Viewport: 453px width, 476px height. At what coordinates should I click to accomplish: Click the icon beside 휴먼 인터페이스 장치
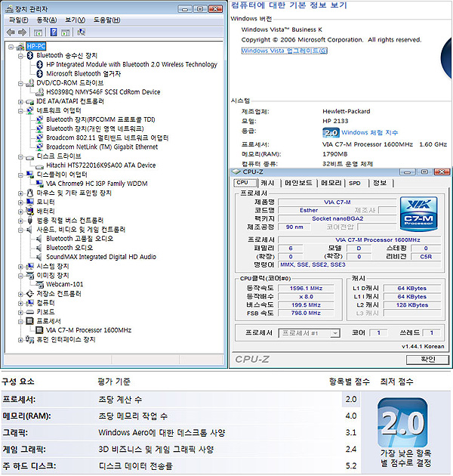coord(29,339)
